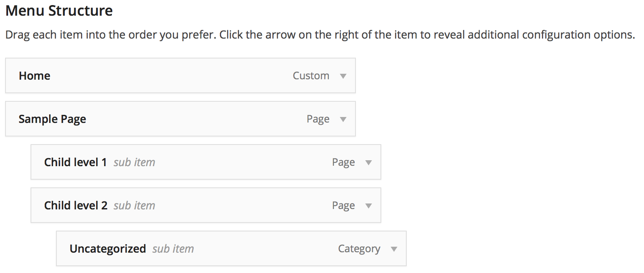This screenshot has width=644, height=273.
Task: Click the Page label on Sample Page
Action: coord(318,119)
